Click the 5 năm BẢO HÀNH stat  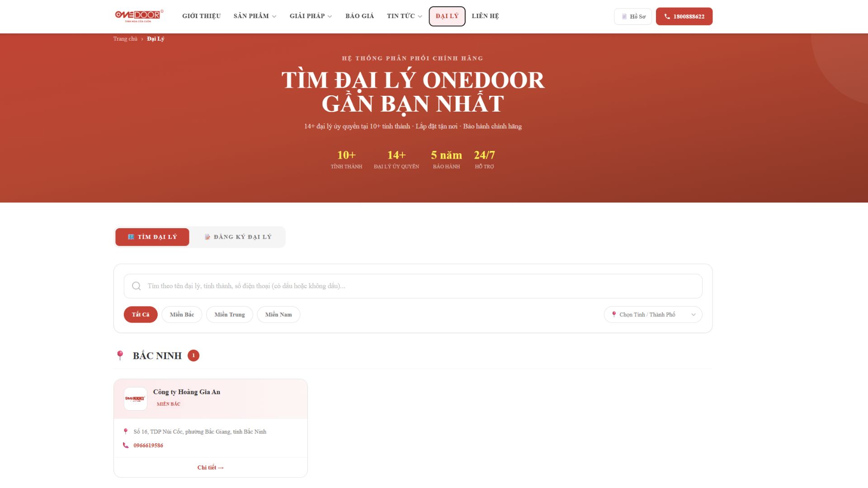pos(446,160)
